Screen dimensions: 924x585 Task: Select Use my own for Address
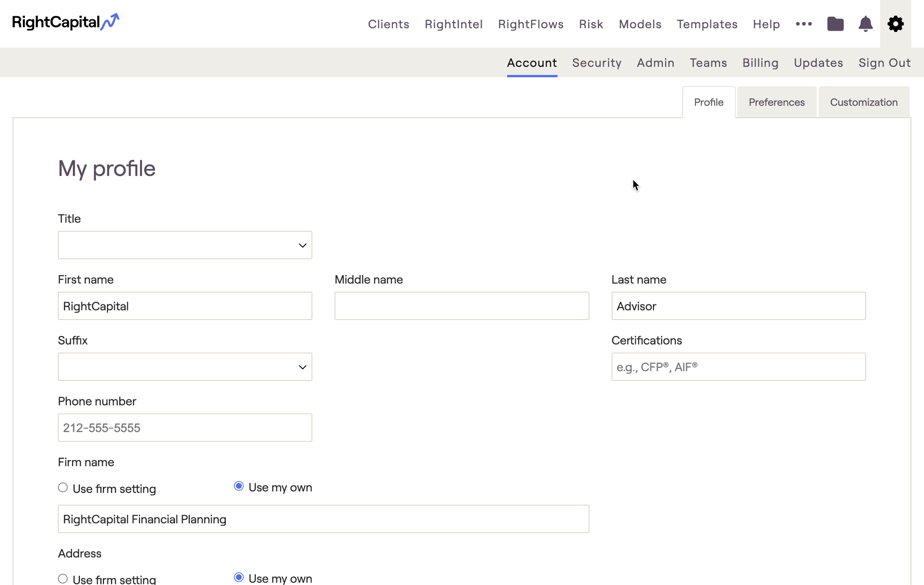coord(239,577)
